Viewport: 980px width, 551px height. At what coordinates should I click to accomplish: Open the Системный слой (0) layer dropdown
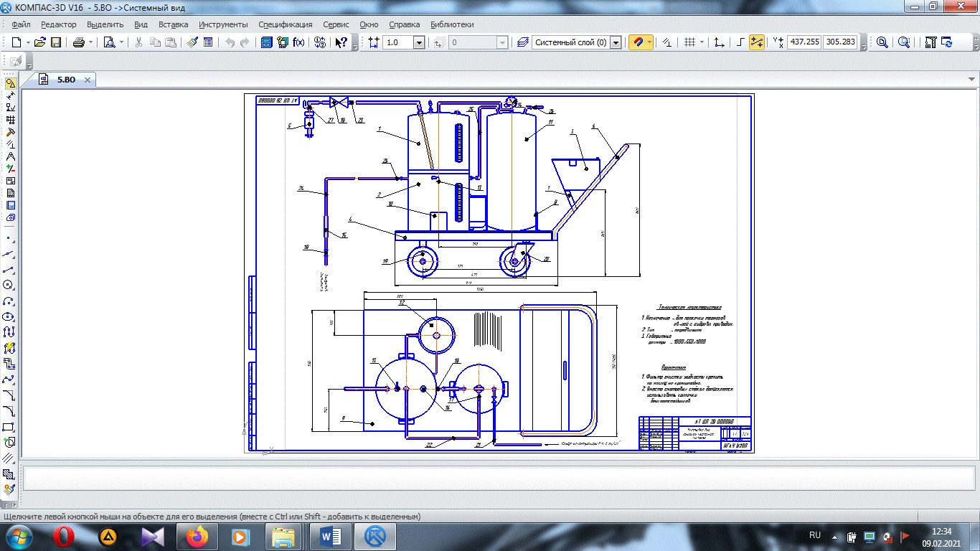[615, 42]
